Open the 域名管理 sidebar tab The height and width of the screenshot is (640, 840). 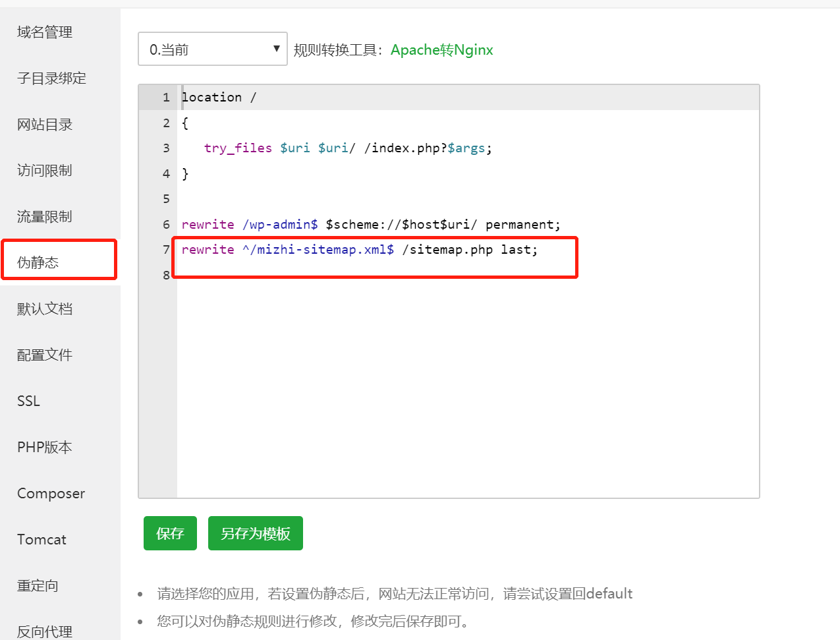point(45,32)
